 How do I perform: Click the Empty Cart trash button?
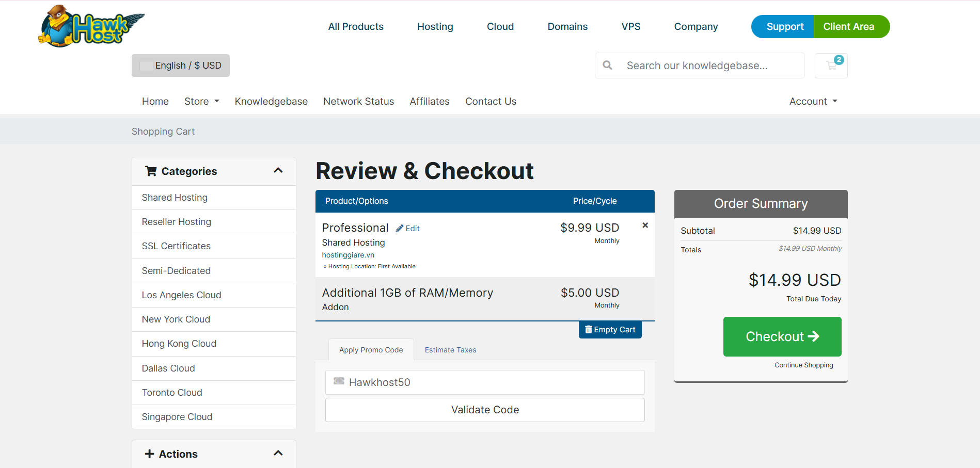[x=610, y=330]
